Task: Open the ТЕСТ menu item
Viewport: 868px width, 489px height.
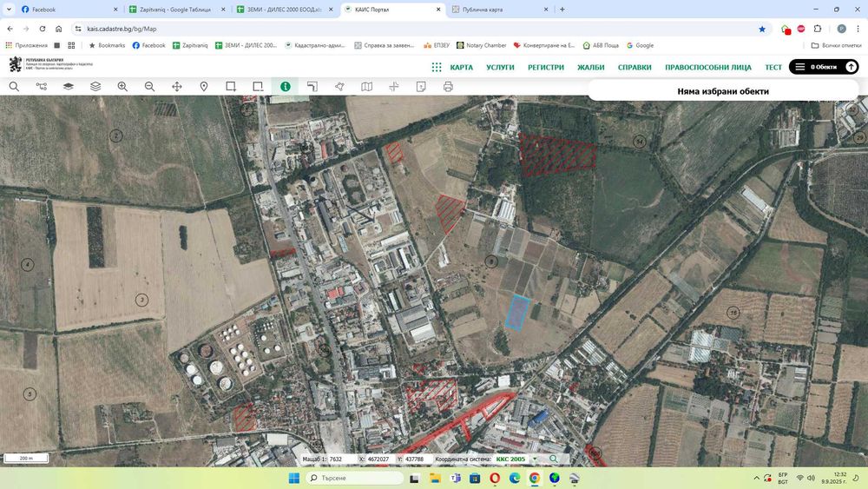Action: pos(773,67)
